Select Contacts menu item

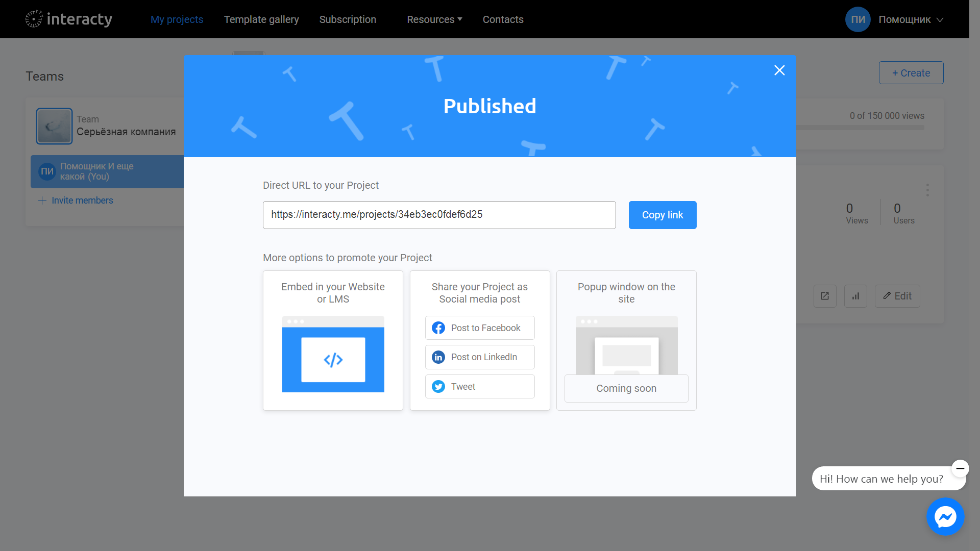pos(503,19)
